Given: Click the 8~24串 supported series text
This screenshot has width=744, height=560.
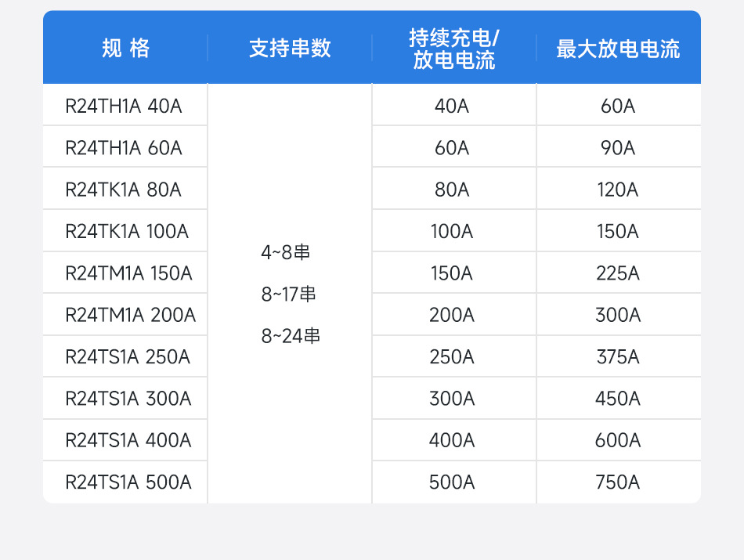Looking at the screenshot, I should tap(291, 336).
